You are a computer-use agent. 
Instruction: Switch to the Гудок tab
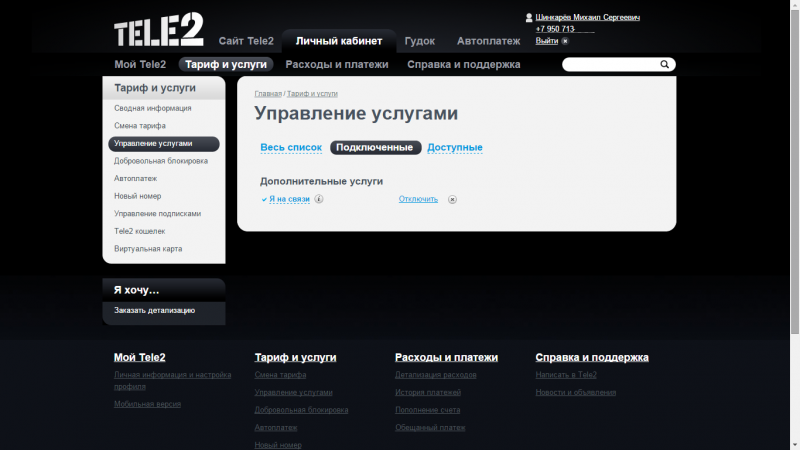(x=419, y=41)
